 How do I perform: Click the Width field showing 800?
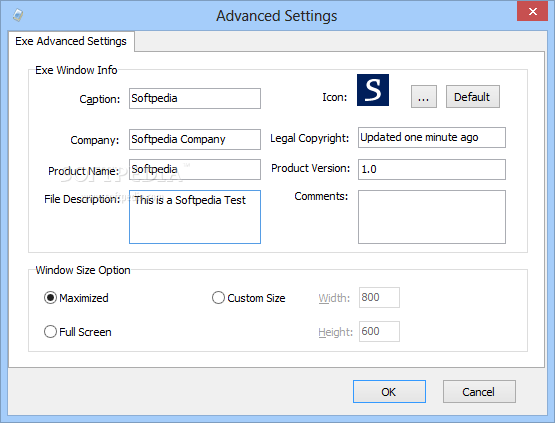379,297
